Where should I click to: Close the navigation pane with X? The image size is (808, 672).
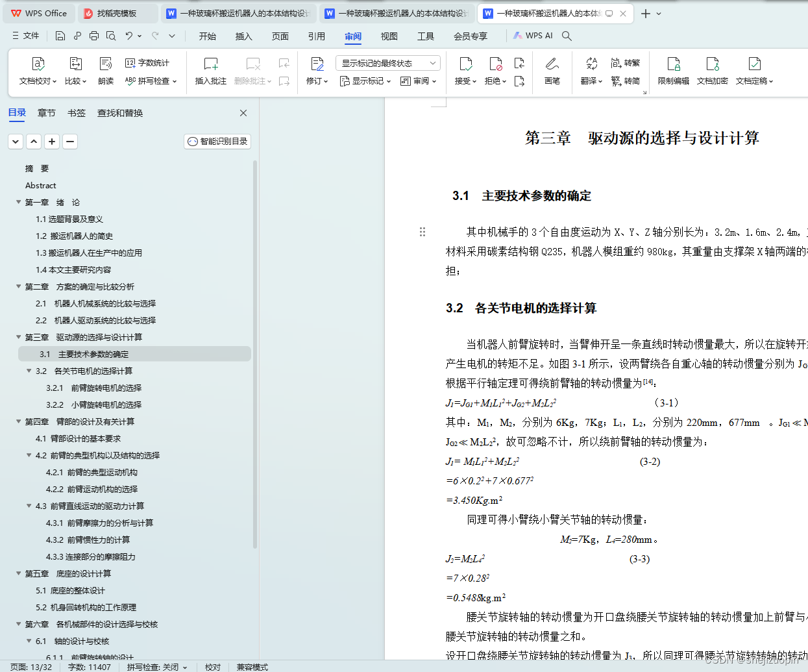(x=243, y=113)
